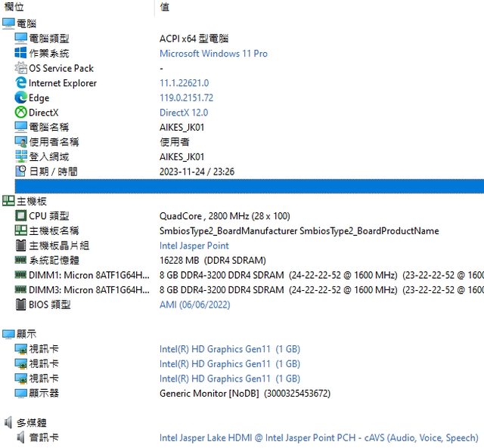The width and height of the screenshot is (484, 448).
Task: Open the Microsoft Windows 11 Pro link
Action: pos(213,54)
